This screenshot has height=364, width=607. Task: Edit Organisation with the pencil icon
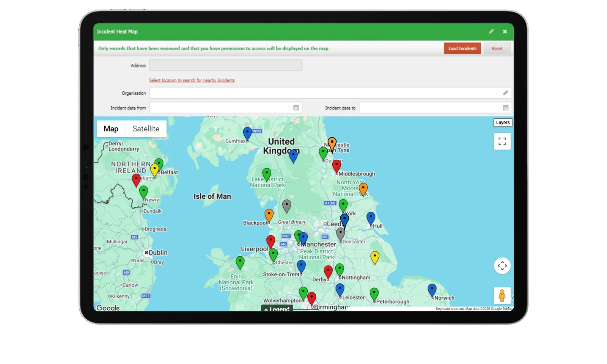coord(505,93)
